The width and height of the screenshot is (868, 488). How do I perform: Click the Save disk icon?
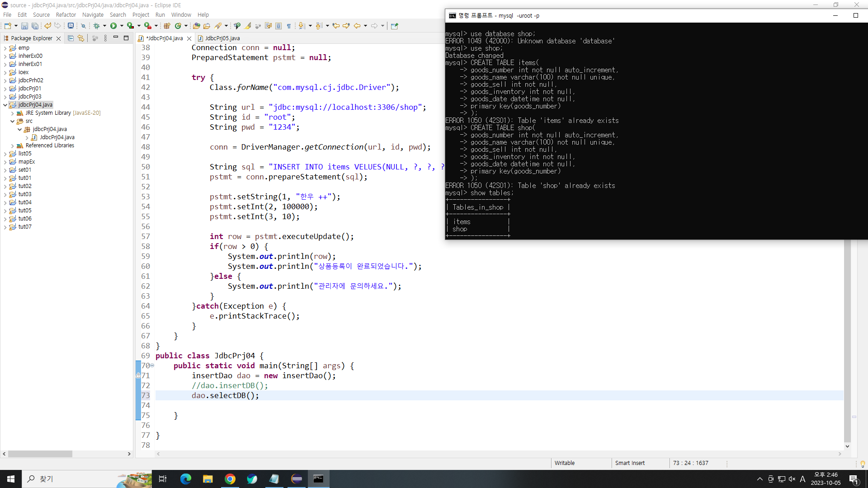24,26
